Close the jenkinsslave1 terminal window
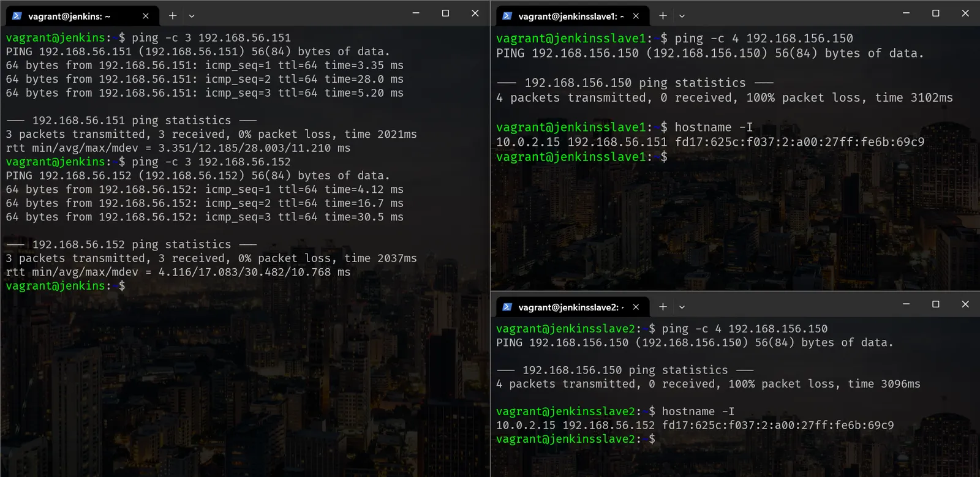 [x=965, y=13]
